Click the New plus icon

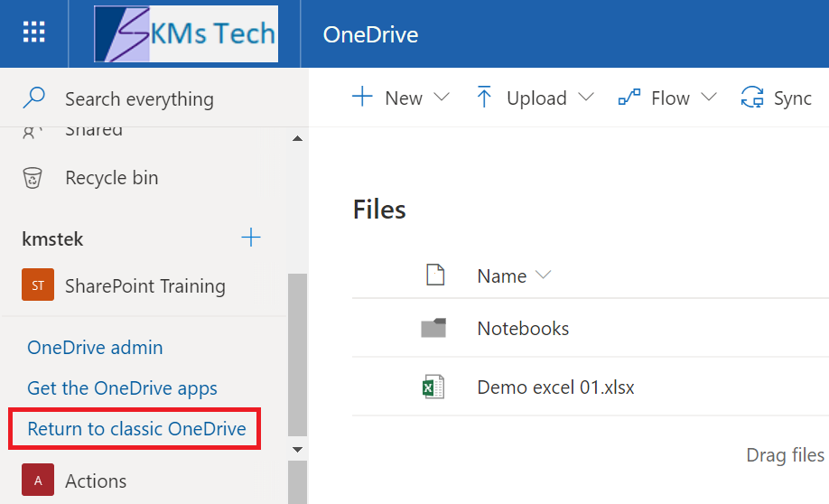click(x=362, y=97)
